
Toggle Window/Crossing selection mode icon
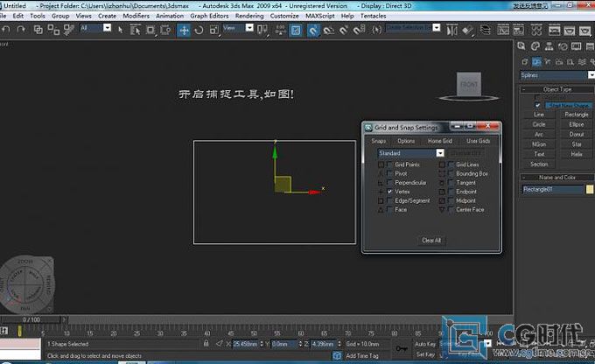pyautogui.click(x=165, y=30)
